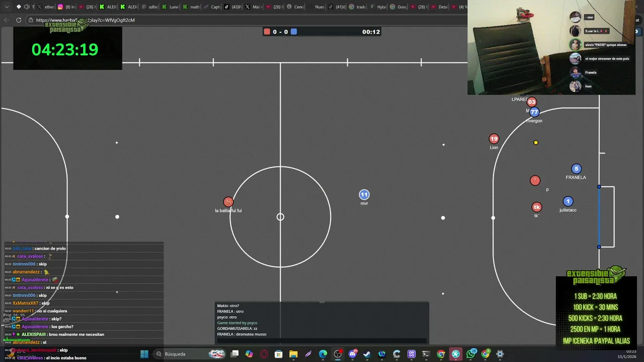The image size is (644, 362).
Task: Switch to the TikTok '(43)' tab
Action: point(233,7)
